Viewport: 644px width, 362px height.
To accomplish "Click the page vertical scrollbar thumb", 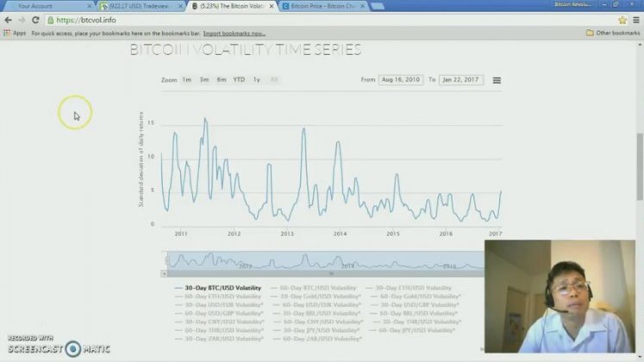I will 640,166.
